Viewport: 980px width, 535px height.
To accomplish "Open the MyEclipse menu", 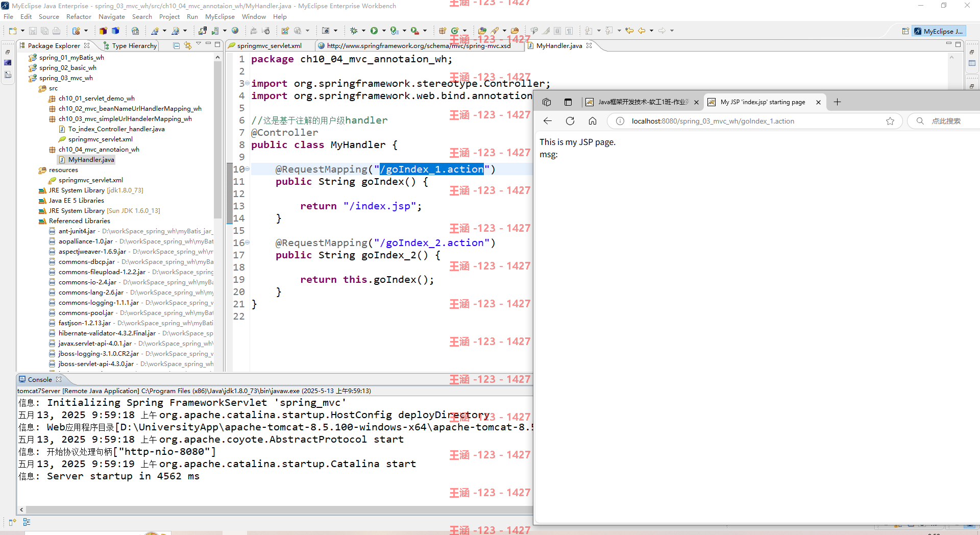I will 219,16.
